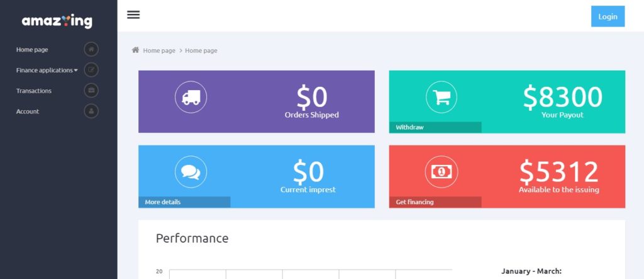Open Finance applications menu item
The height and width of the screenshot is (279, 644).
click(45, 71)
